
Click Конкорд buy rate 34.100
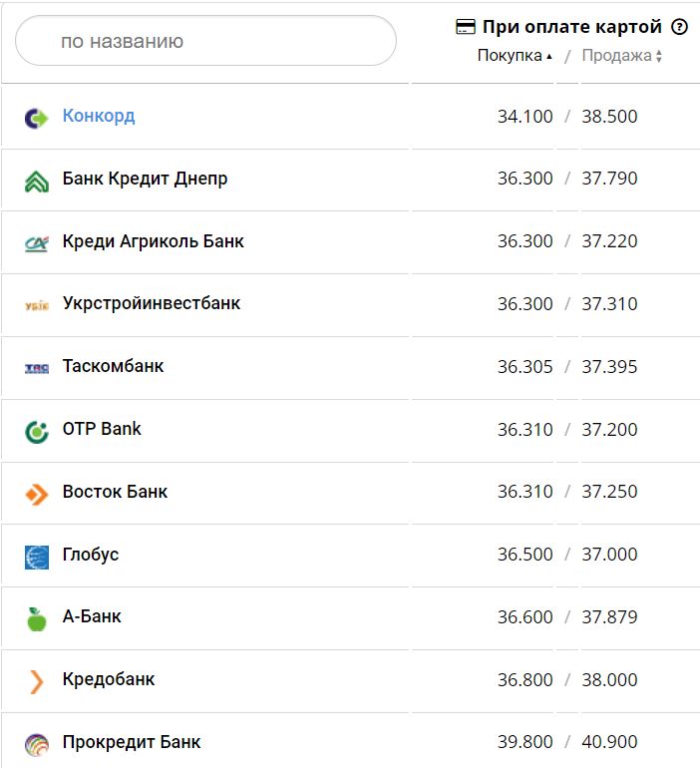point(525,117)
